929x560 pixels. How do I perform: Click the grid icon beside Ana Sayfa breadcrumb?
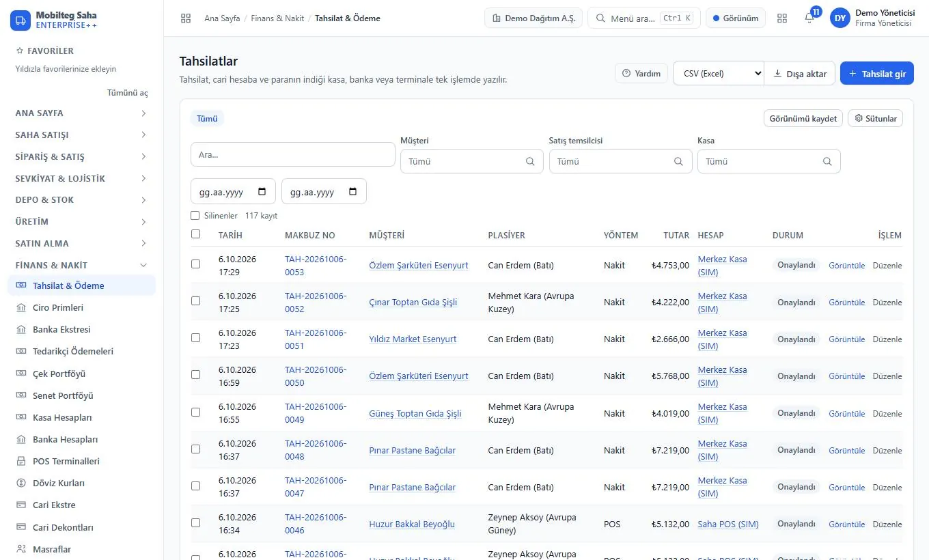coord(186,18)
